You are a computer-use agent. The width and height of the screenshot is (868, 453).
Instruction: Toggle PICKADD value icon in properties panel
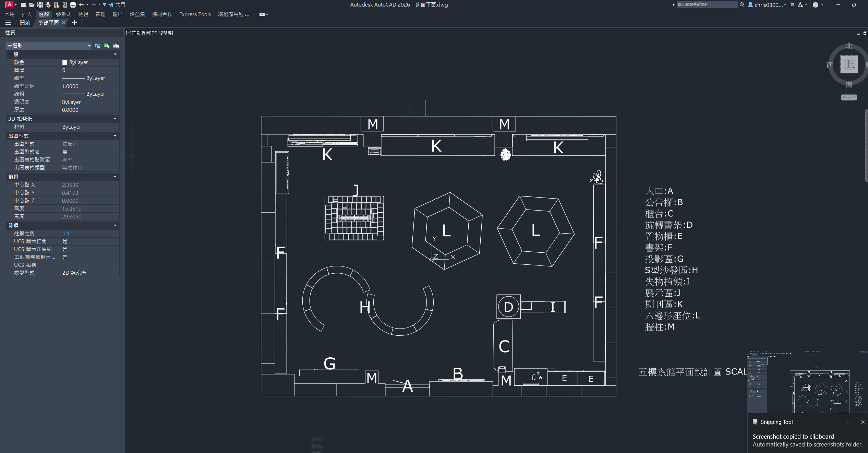pos(97,46)
